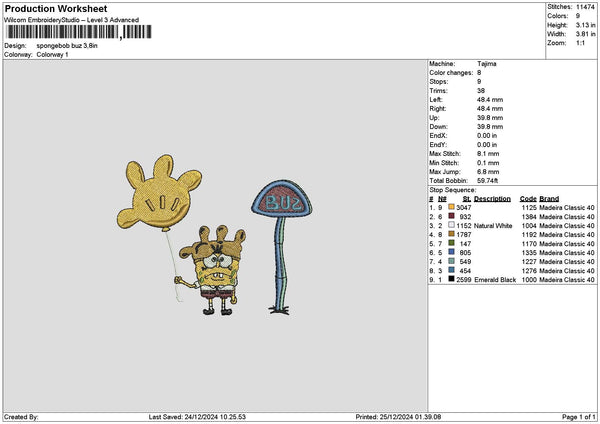
Task: Click the Down value 39.8 mm
Action: (x=490, y=127)
